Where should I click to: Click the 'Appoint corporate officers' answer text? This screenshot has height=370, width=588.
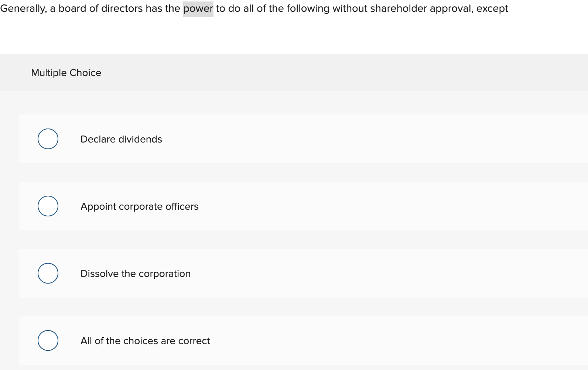139,206
